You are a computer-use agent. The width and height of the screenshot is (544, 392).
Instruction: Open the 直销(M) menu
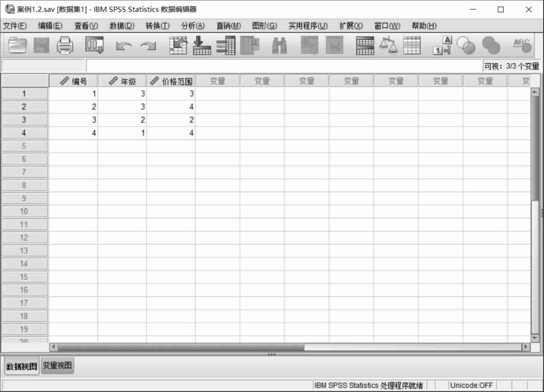tap(229, 26)
